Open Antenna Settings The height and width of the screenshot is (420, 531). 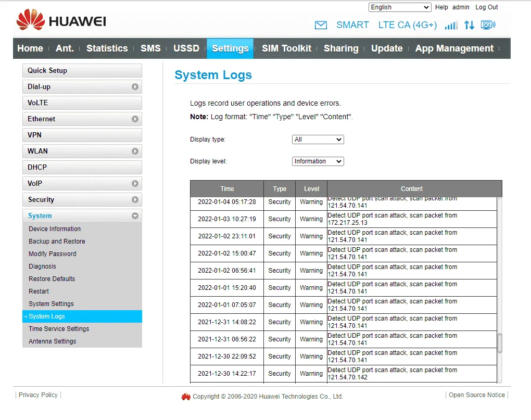coord(52,341)
